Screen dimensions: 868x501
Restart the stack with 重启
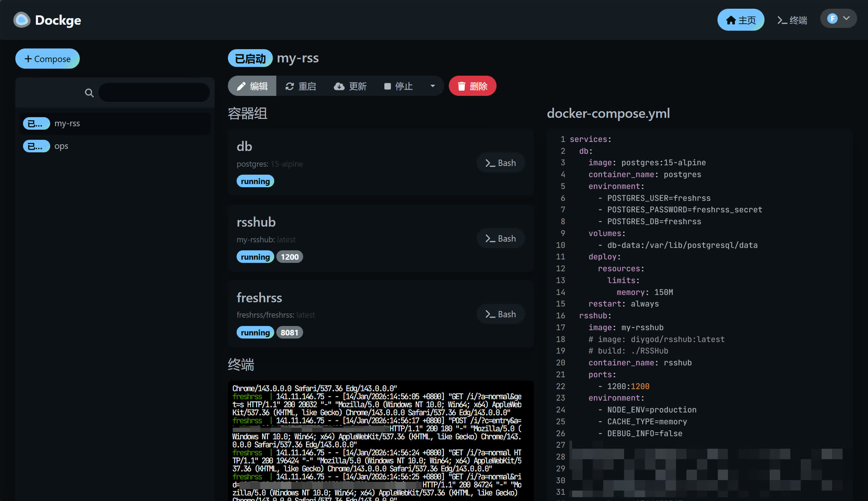301,86
